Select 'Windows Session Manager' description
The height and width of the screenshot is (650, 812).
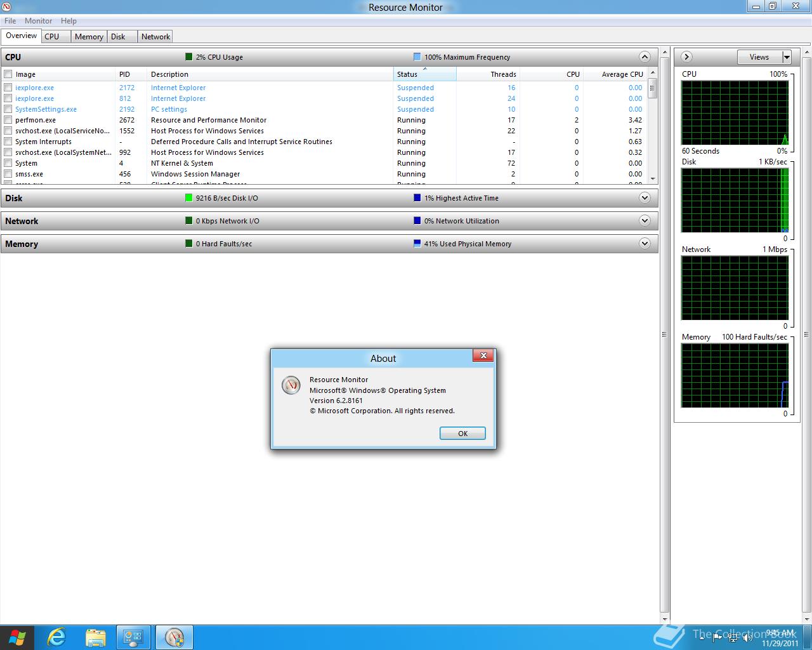[x=195, y=174]
